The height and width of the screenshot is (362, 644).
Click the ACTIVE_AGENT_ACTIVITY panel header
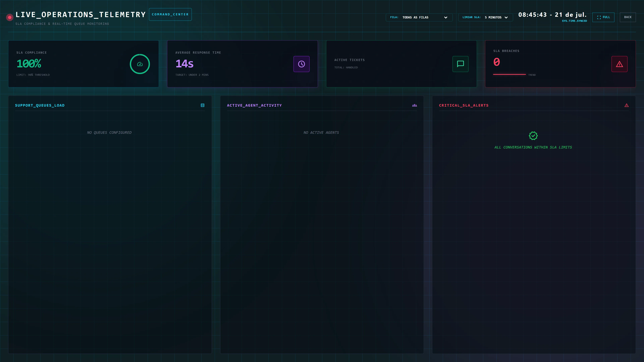[254, 105]
